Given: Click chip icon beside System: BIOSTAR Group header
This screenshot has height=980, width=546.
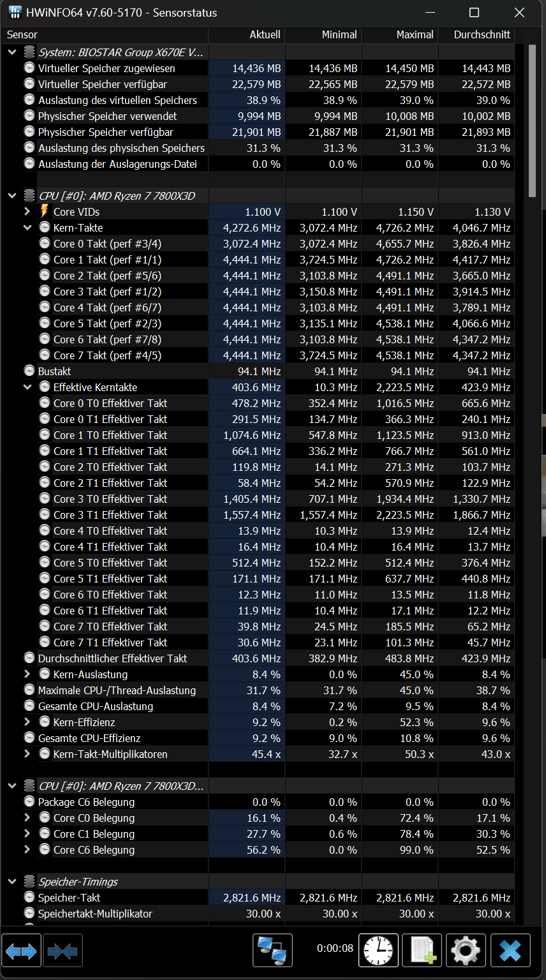Looking at the screenshot, I should coord(29,52).
